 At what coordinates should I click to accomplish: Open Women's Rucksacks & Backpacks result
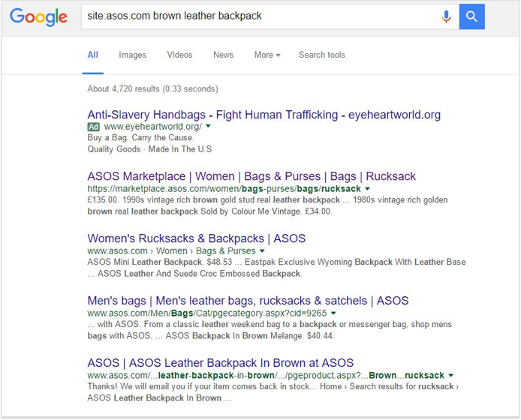tap(197, 238)
